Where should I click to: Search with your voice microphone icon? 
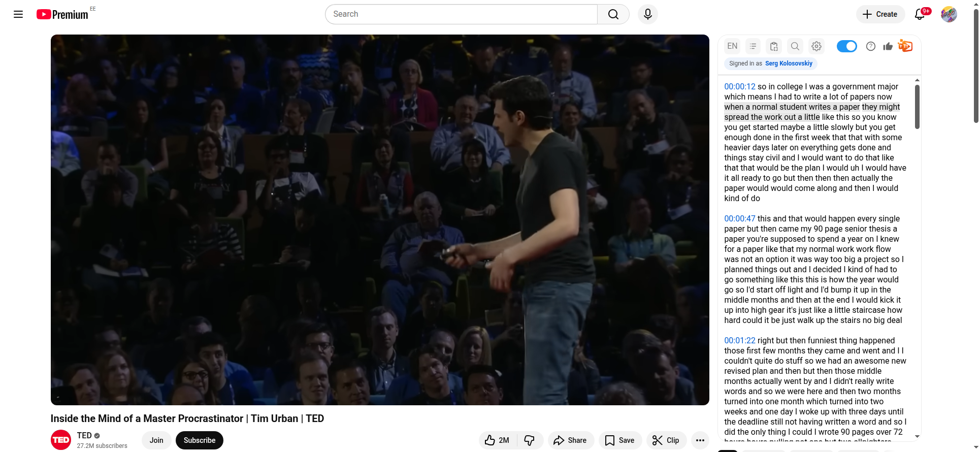[x=648, y=14]
